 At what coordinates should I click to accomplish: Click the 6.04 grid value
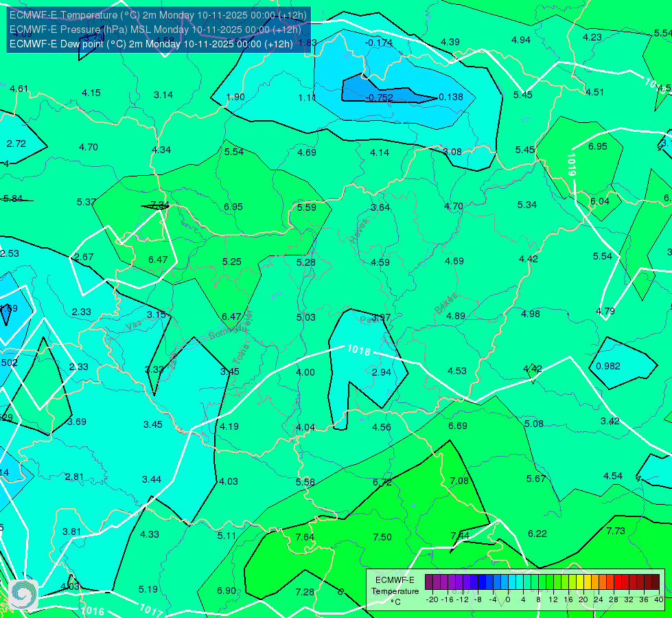click(x=599, y=202)
